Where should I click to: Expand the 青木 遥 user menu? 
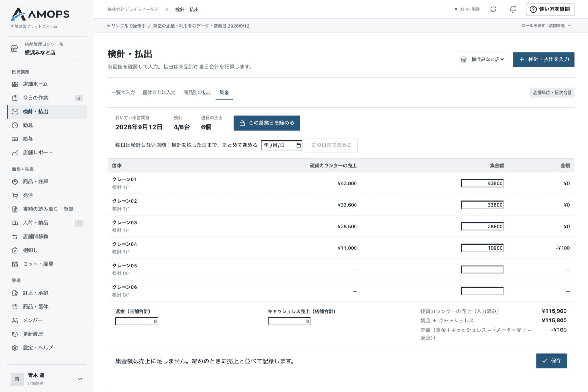point(80,379)
